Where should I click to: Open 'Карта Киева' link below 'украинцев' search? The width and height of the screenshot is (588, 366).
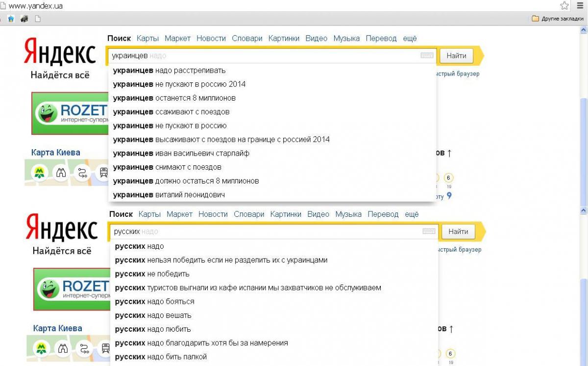click(55, 153)
